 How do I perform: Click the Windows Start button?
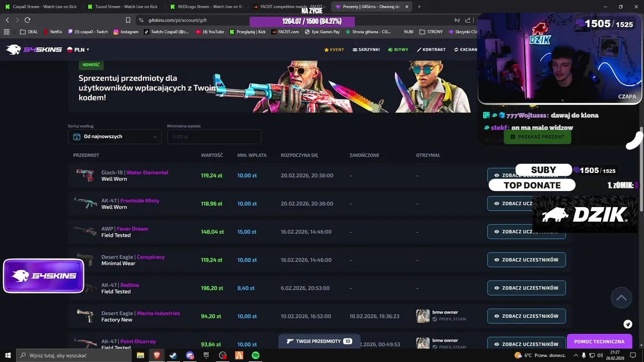pyautogui.click(x=8, y=355)
